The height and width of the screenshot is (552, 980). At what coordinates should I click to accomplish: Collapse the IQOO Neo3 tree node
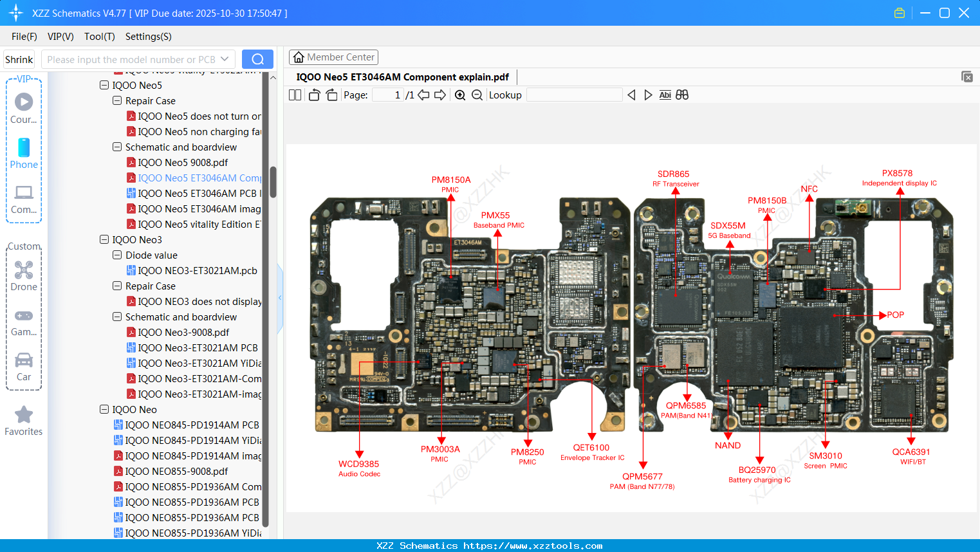tap(104, 239)
